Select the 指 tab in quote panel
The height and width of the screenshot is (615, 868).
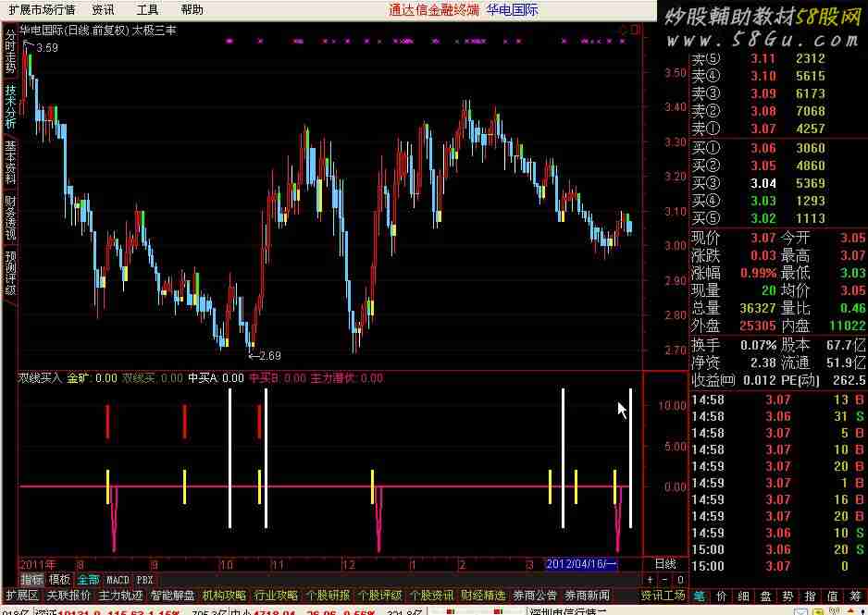tap(810, 596)
